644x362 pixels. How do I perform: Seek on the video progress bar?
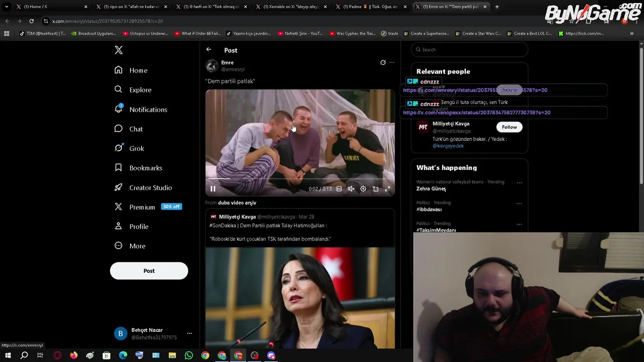pos(300,178)
